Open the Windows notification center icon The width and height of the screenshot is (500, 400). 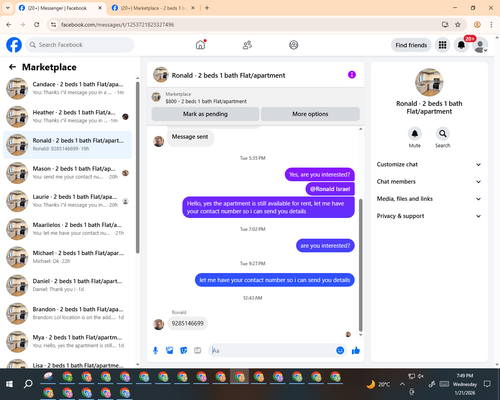pyautogui.click(x=487, y=384)
